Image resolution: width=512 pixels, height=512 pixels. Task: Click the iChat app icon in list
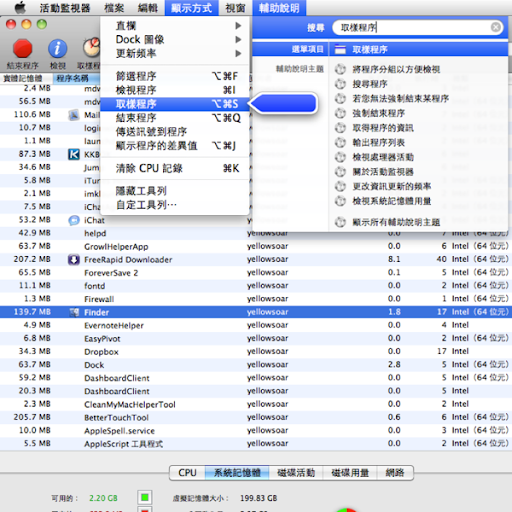(x=74, y=220)
